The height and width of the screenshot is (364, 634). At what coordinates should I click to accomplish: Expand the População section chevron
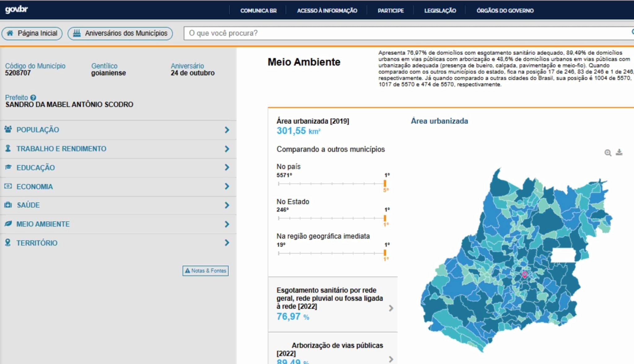[227, 130]
